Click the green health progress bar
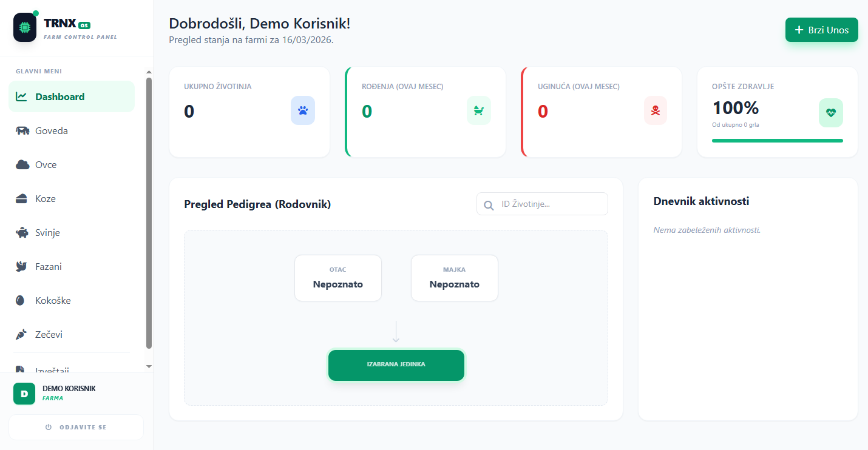 click(x=777, y=141)
